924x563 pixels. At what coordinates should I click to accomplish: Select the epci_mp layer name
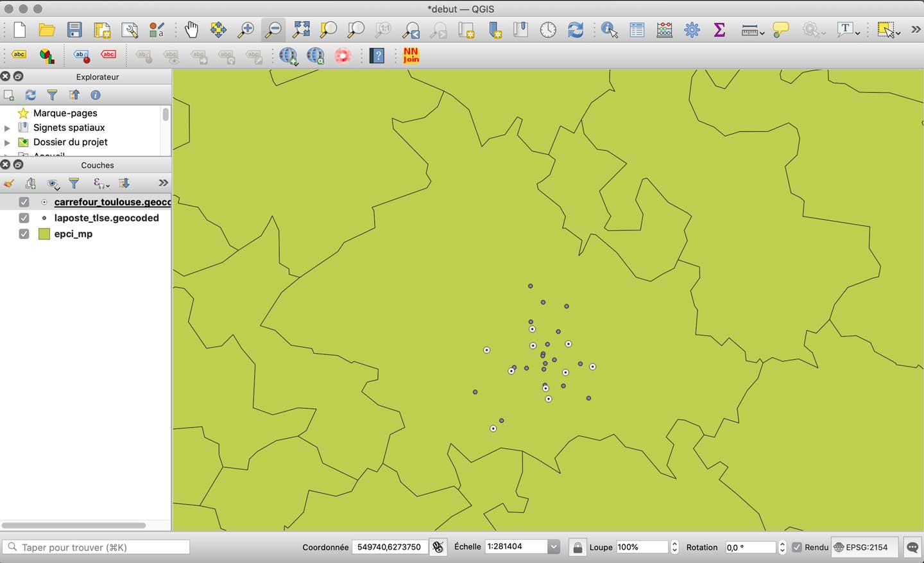pyautogui.click(x=73, y=234)
